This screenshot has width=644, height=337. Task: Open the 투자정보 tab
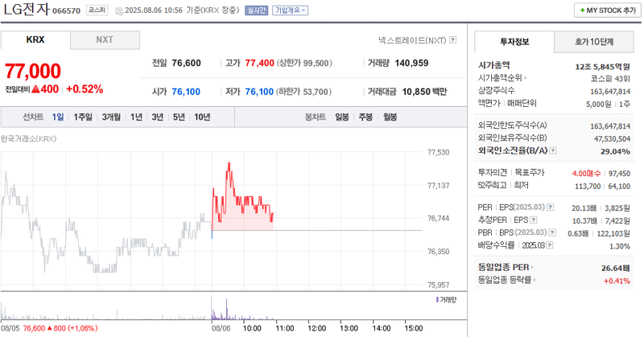point(514,42)
